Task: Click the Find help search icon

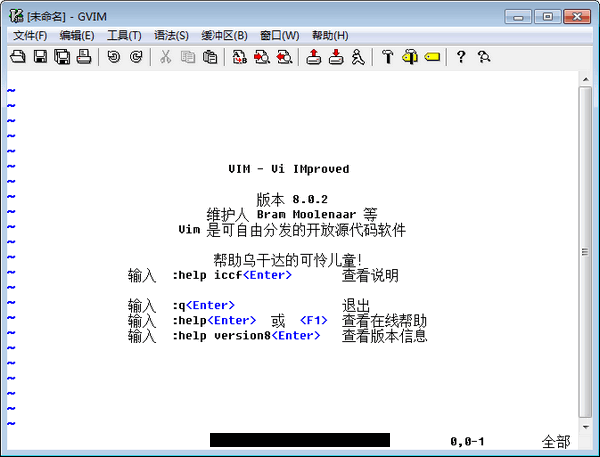Action: tap(484, 57)
